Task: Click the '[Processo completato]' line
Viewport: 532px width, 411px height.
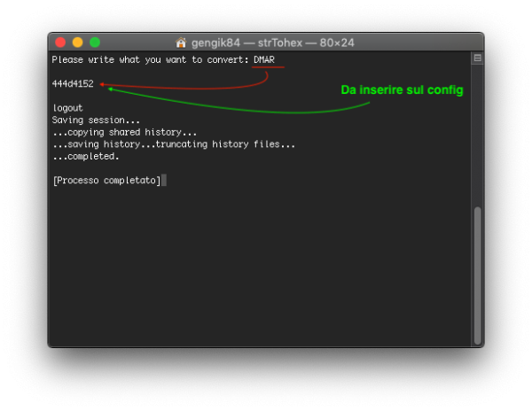Action: 107,181
